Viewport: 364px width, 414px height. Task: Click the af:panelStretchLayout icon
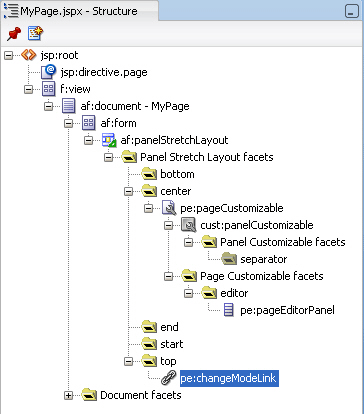point(109,140)
